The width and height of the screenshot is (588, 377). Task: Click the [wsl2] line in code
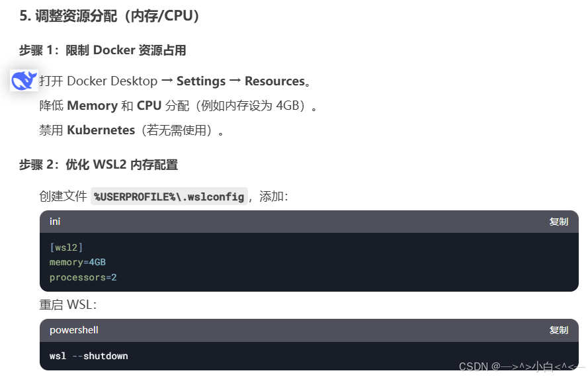click(x=66, y=247)
